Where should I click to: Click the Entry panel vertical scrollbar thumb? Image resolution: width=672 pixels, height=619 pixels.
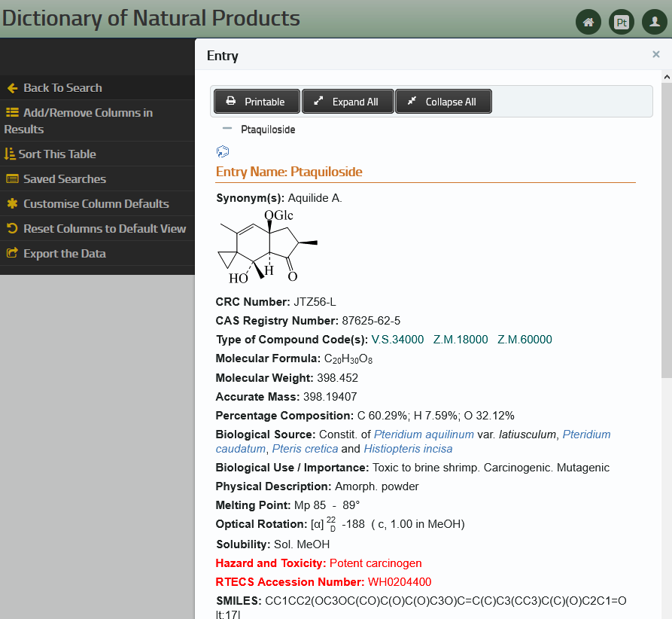click(x=667, y=230)
